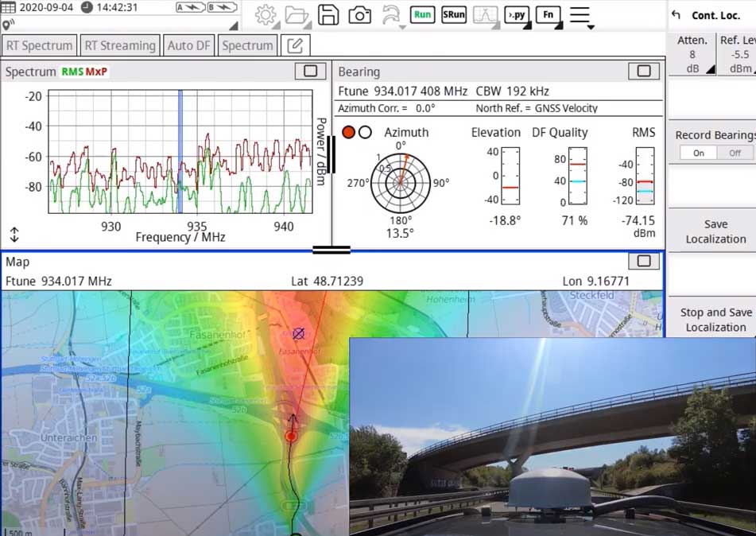
Task: Open the .py script icon
Action: (517, 15)
